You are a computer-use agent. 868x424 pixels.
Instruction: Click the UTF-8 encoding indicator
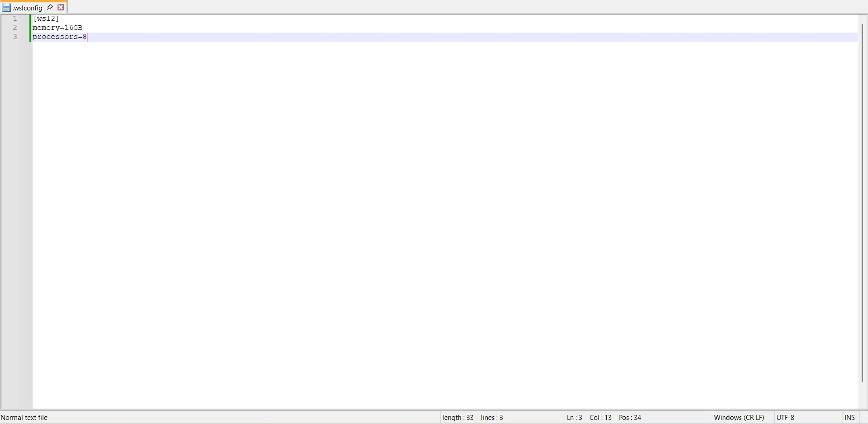[786, 417]
